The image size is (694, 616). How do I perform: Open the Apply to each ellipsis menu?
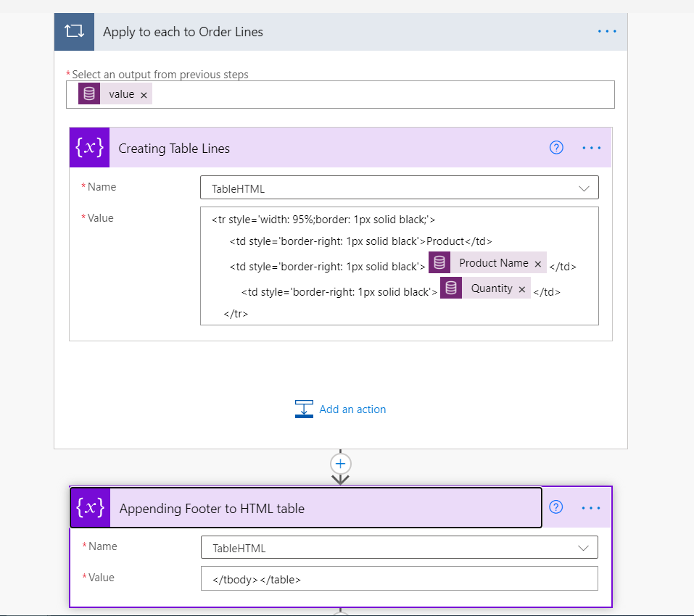tap(607, 32)
